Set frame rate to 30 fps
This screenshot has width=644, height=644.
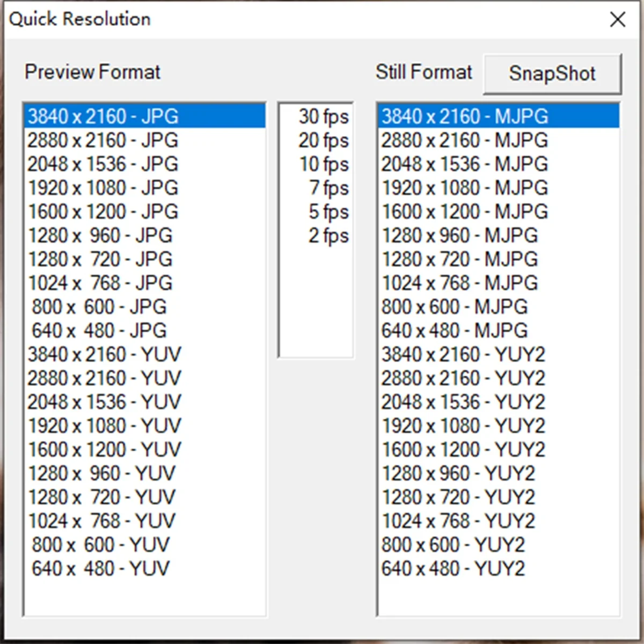point(322,116)
